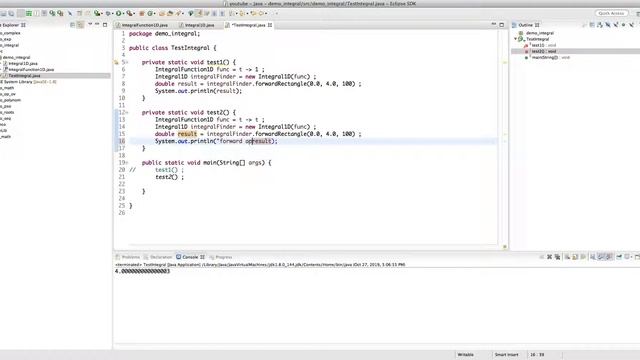Click Remove Launch icon in Console toolbar

[549, 257]
